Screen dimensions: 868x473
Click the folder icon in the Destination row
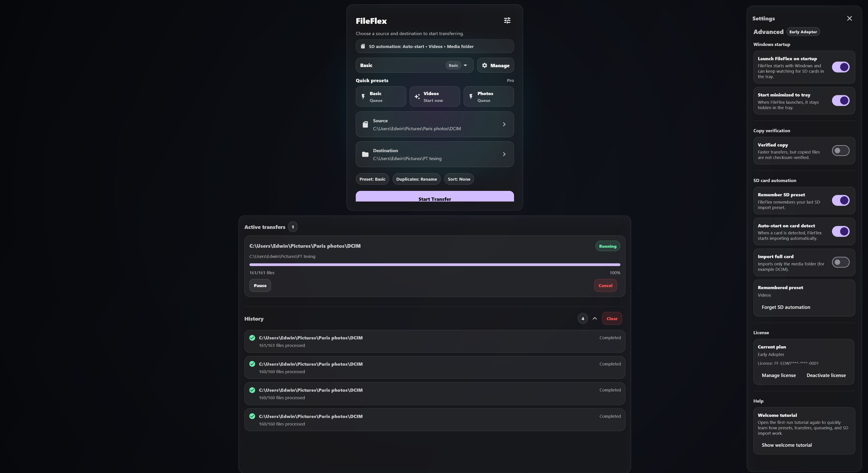pyautogui.click(x=365, y=154)
